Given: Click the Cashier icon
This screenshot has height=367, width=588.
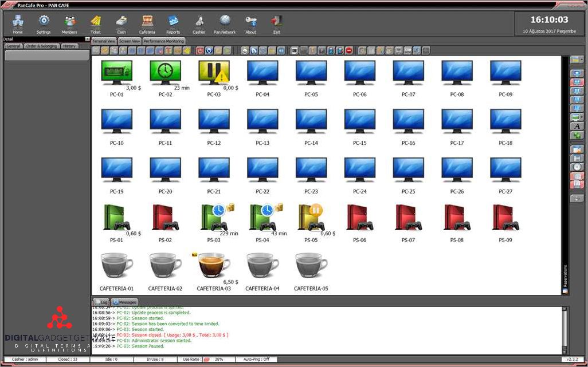Looking at the screenshot, I should tap(199, 23).
